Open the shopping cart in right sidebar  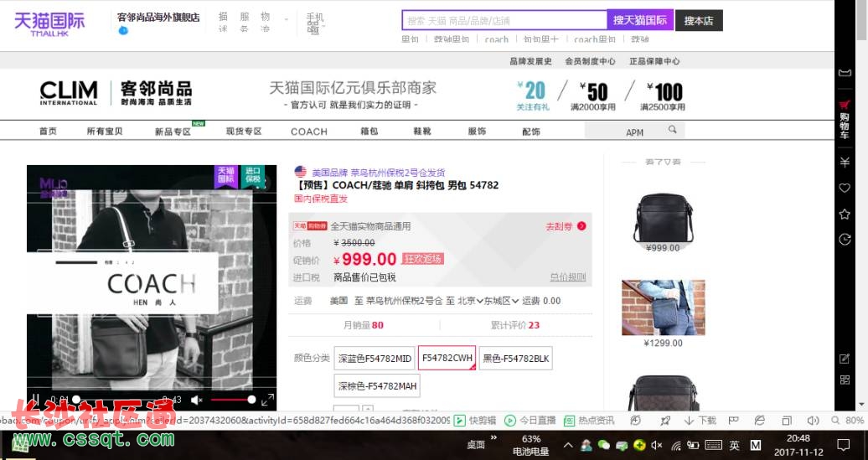click(845, 119)
